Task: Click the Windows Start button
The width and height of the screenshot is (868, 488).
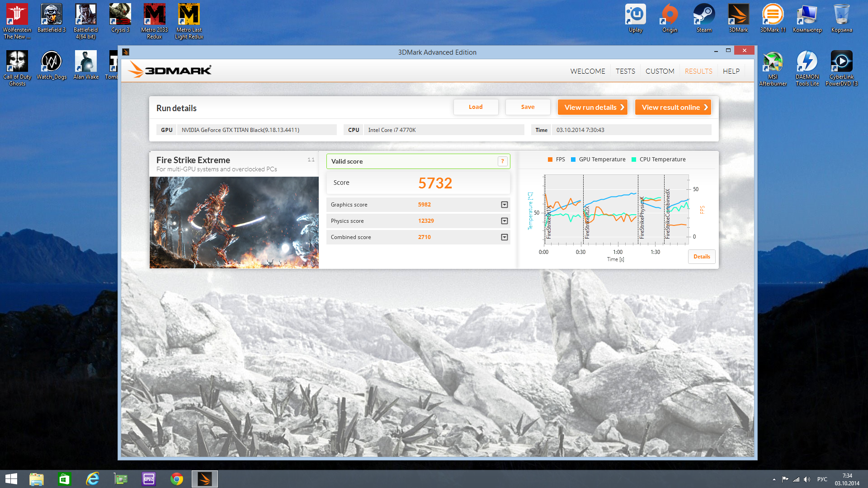Action: coord(11,479)
